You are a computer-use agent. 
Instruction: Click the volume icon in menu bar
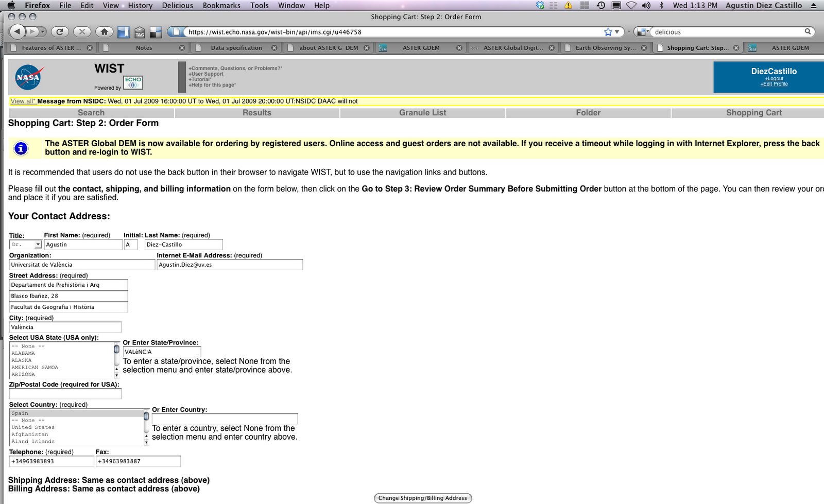[646, 5]
